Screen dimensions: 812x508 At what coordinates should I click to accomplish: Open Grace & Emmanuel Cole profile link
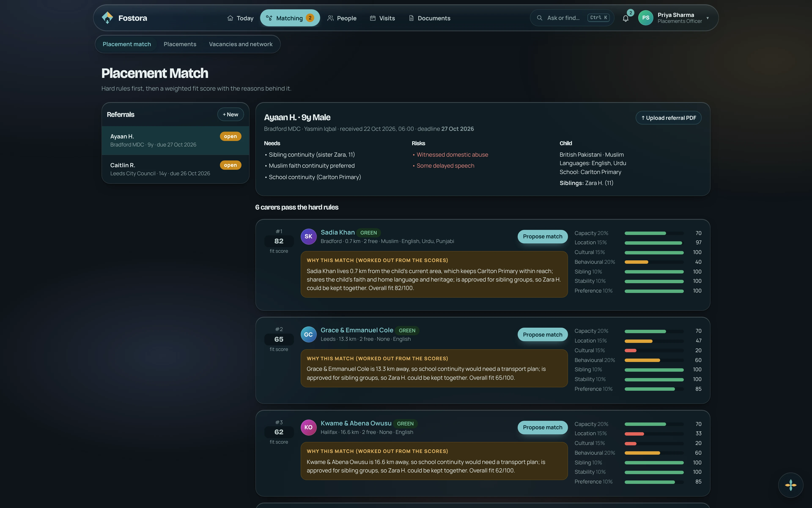357,330
